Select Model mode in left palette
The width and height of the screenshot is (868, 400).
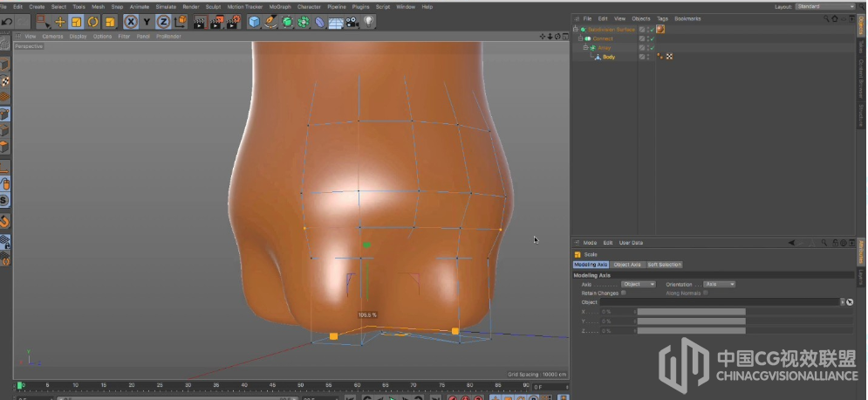click(x=4, y=65)
